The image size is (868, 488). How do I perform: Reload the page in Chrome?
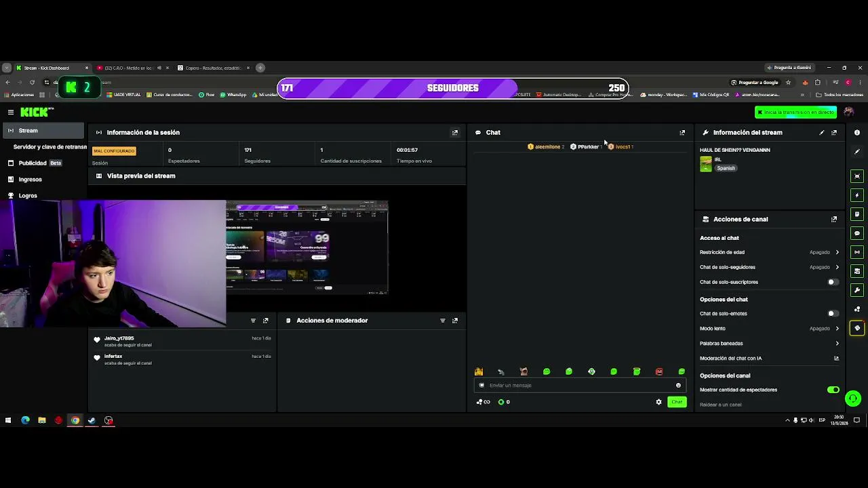(32, 83)
